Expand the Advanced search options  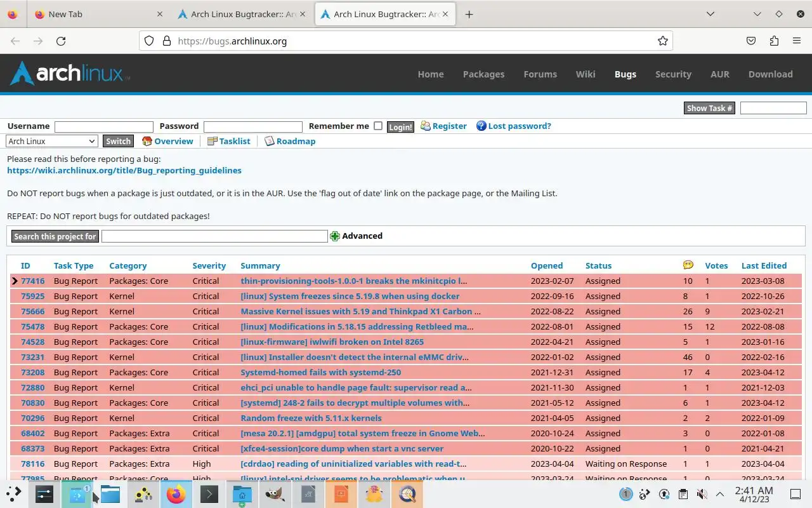tap(362, 236)
